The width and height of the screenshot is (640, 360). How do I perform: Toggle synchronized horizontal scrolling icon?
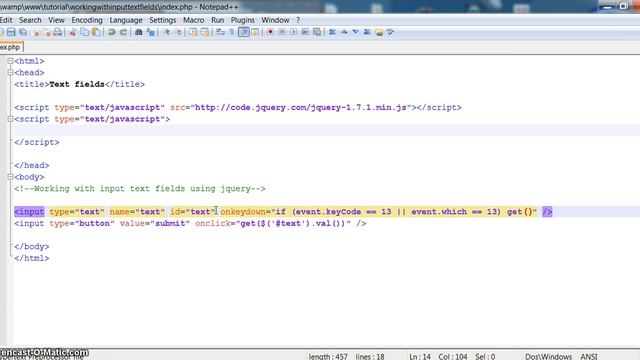pyautogui.click(x=205, y=32)
